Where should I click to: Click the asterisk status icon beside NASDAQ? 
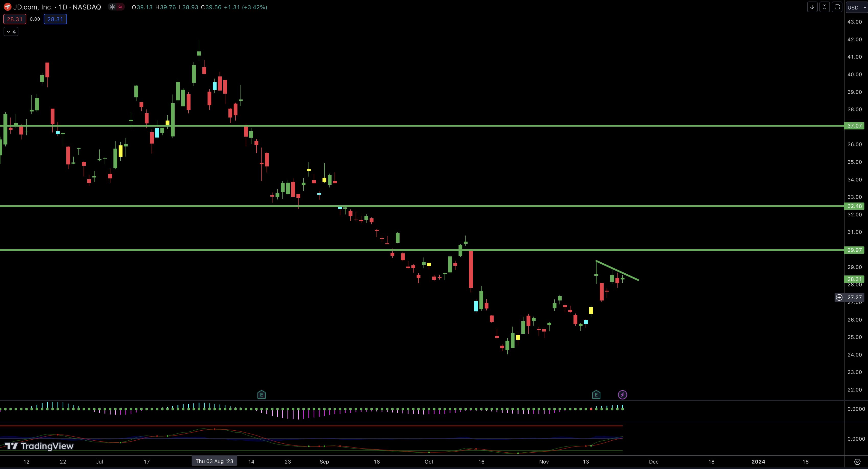[x=112, y=7]
